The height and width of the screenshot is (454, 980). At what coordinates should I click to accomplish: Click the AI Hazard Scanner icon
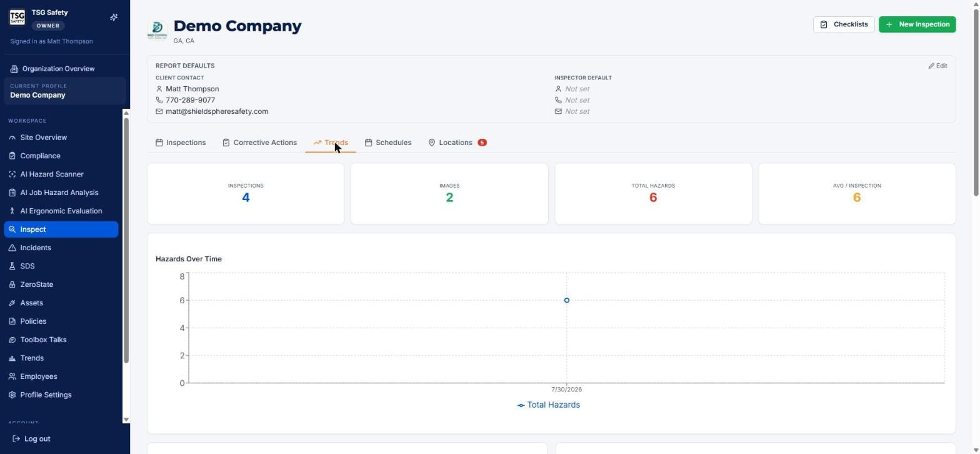point(12,174)
